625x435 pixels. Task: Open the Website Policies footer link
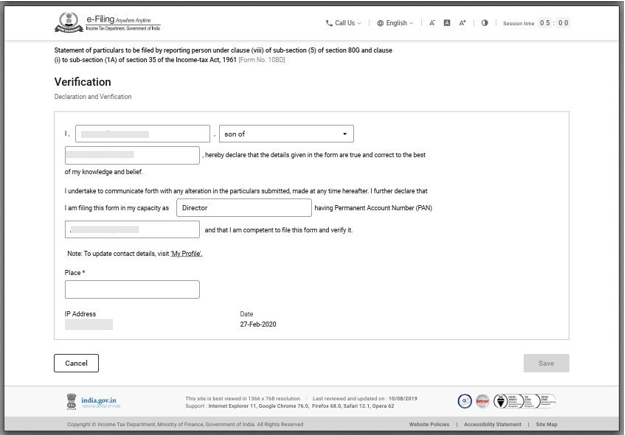click(x=429, y=424)
